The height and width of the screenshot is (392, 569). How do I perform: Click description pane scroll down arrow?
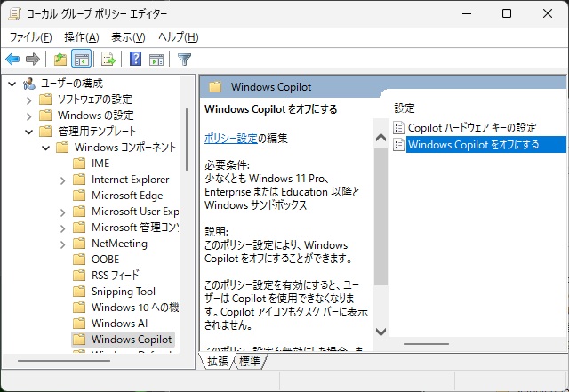pyautogui.click(x=381, y=332)
